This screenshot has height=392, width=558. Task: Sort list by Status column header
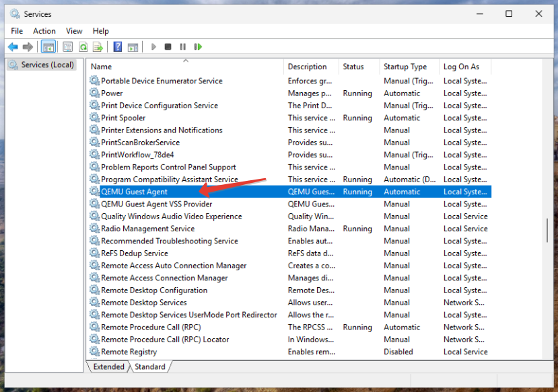(x=359, y=67)
